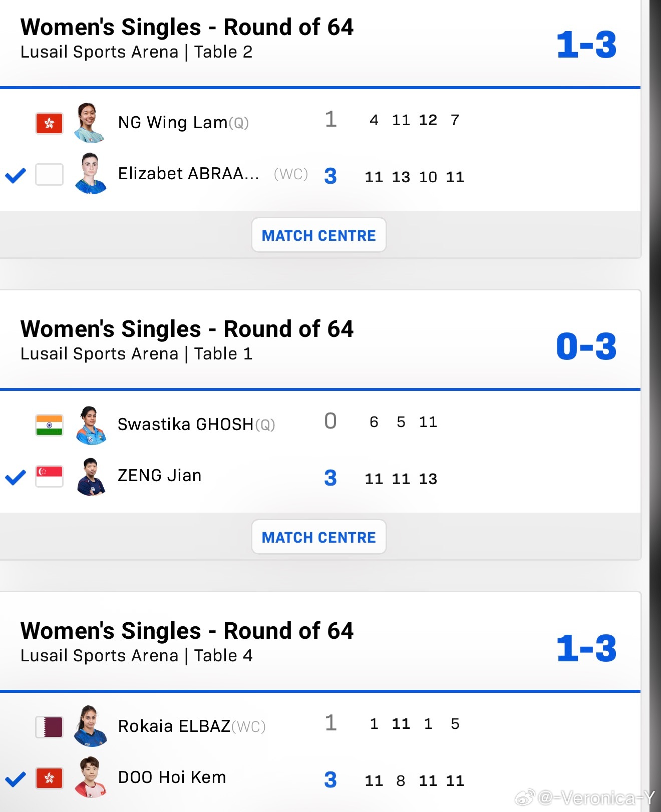This screenshot has width=661, height=812.
Task: Click Rokaia ELBAZ's player photo
Action: (90, 726)
